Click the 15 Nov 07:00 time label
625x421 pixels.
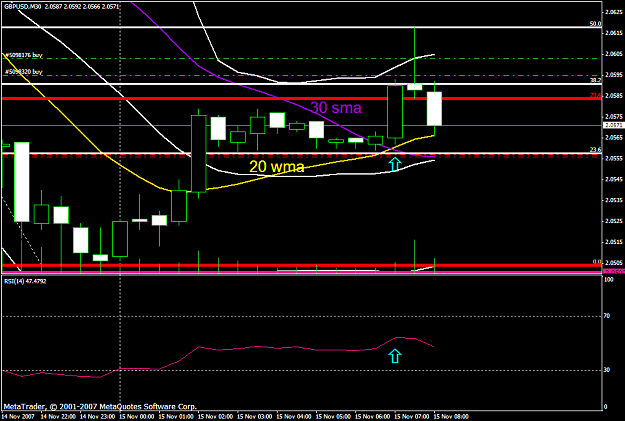(412, 417)
